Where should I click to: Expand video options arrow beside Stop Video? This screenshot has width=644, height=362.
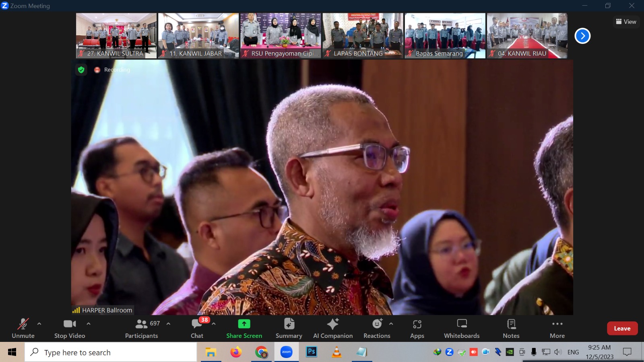89,323
